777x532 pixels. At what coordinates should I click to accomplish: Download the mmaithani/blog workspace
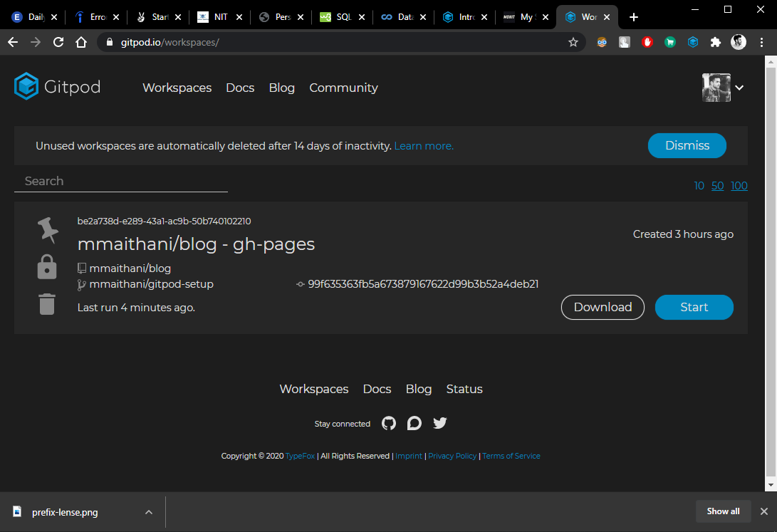[x=603, y=307]
